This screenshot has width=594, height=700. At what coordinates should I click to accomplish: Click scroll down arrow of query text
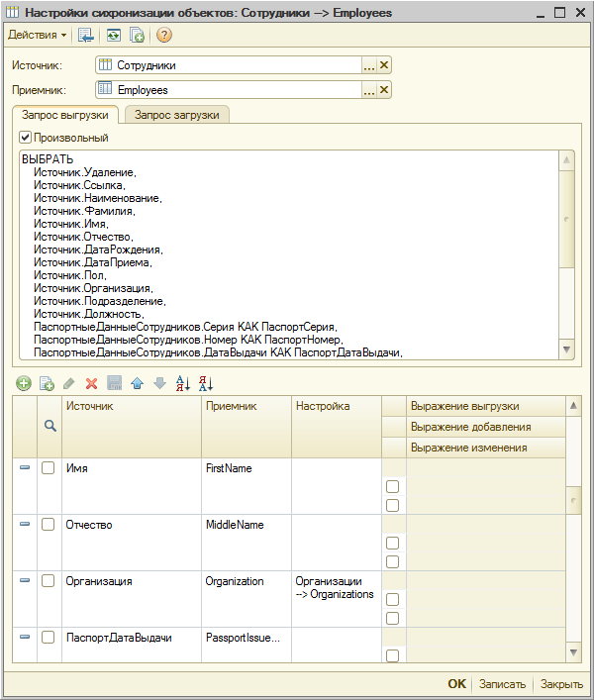coord(566,350)
